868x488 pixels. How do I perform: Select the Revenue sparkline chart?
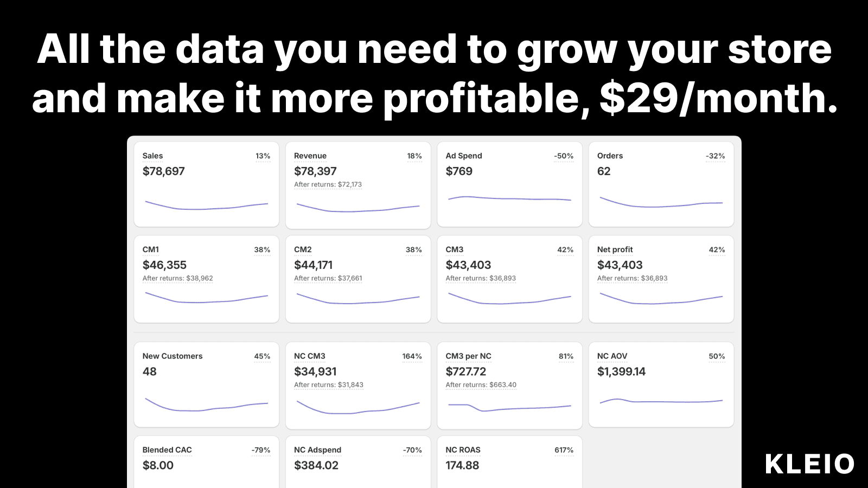pos(358,208)
